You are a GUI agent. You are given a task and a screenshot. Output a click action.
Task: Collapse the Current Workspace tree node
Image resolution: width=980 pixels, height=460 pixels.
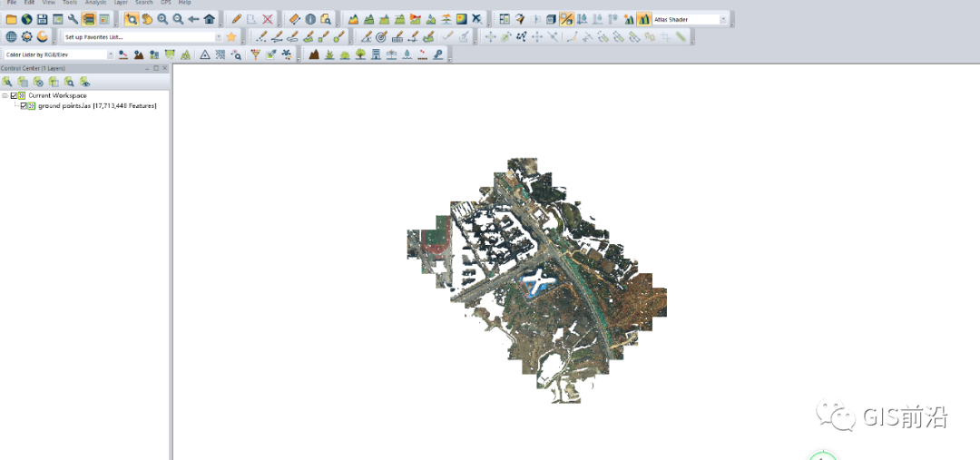(5, 95)
